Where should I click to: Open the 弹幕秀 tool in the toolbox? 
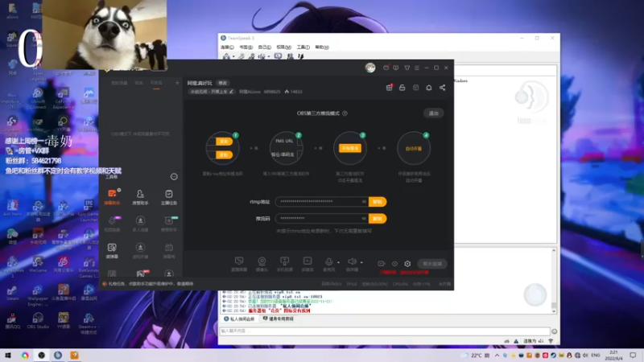pyautogui.click(x=169, y=250)
